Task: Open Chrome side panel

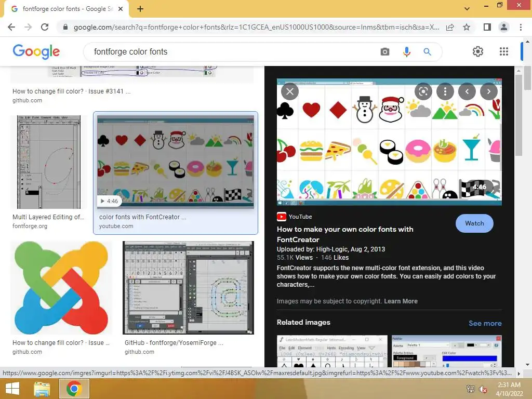Action: pos(487,27)
